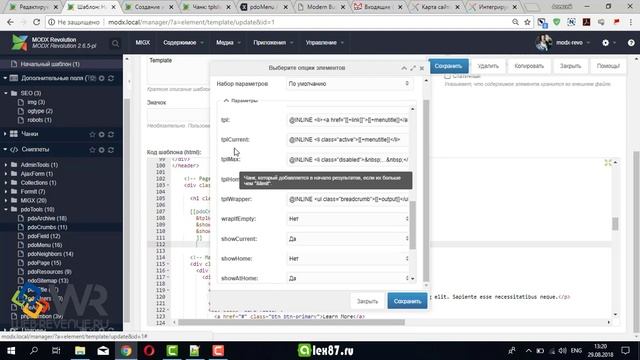This screenshot has height=360, width=640.
Task: Refresh the Дополнительные поля section
Action: coord(111,78)
